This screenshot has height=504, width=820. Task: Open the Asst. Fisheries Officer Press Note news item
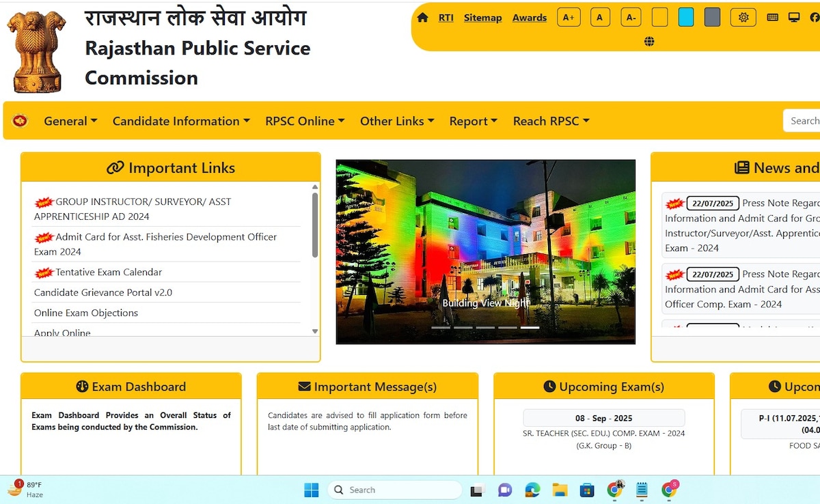742,289
